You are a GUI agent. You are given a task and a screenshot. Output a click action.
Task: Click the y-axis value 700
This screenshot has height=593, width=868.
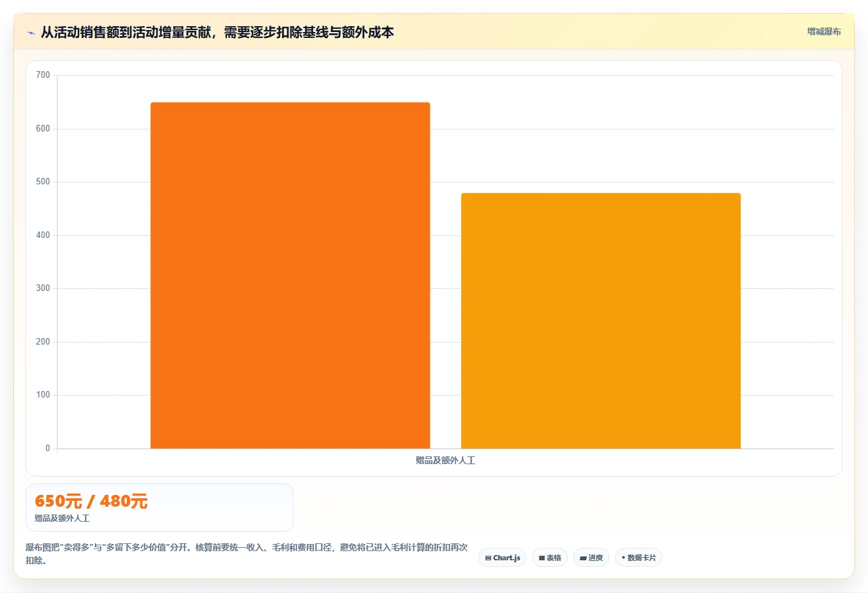click(43, 75)
